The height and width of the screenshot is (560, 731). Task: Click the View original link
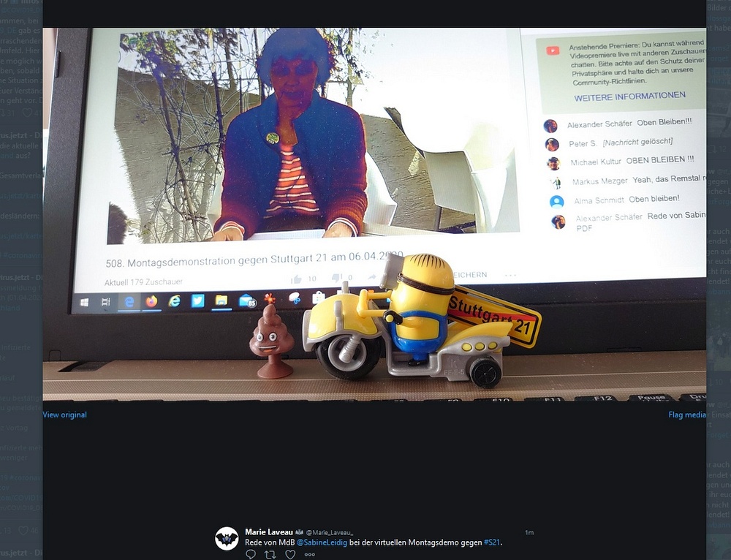tap(64, 415)
